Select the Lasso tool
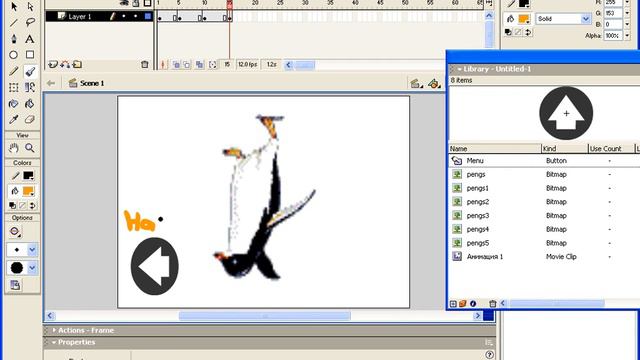The width and height of the screenshot is (640, 360). click(x=30, y=22)
